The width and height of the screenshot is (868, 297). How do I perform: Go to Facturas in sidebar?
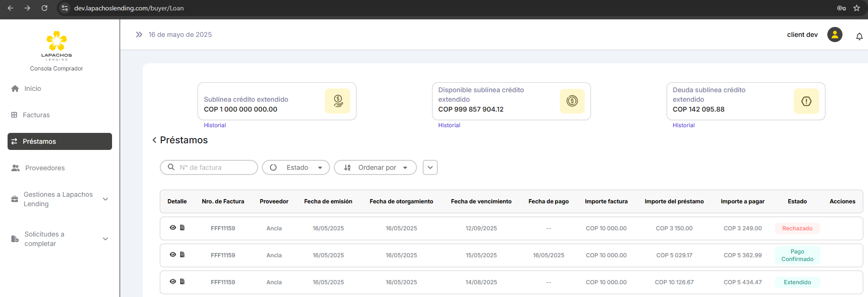click(36, 115)
